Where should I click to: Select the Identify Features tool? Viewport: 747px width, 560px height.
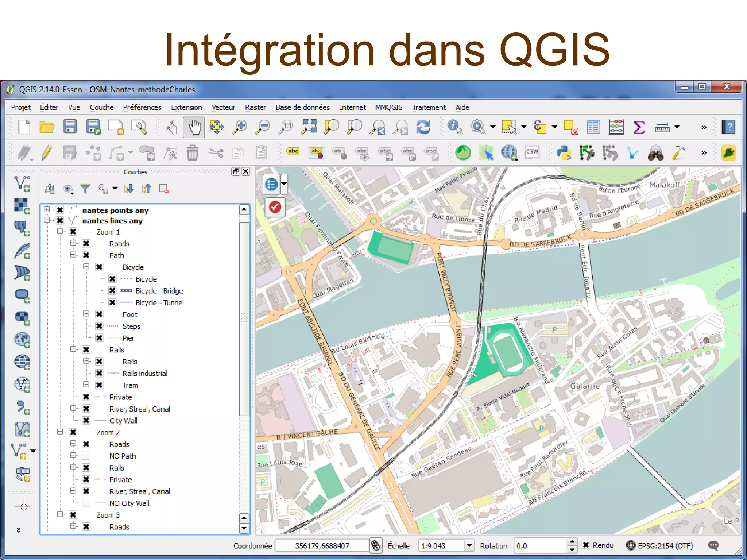(x=455, y=127)
